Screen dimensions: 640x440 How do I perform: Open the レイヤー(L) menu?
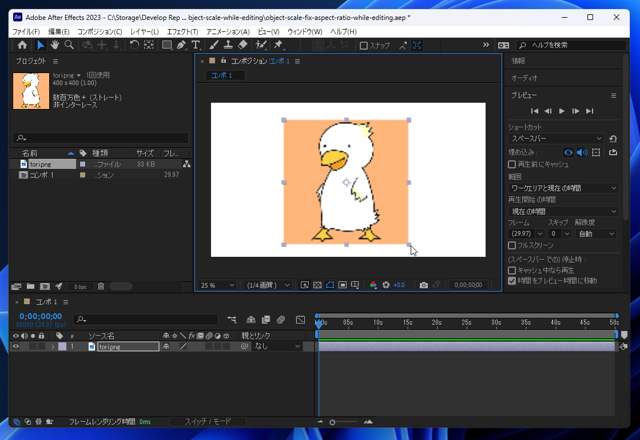click(144, 31)
